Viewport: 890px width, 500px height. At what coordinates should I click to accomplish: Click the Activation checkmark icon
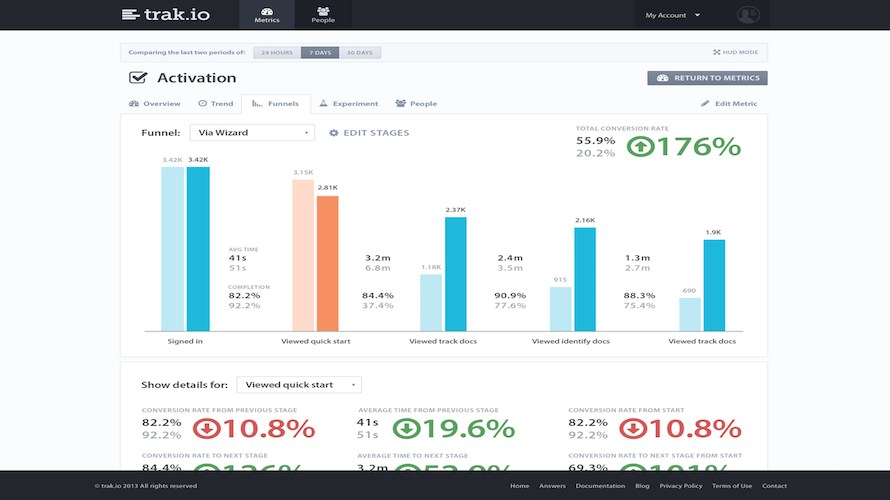pyautogui.click(x=138, y=77)
